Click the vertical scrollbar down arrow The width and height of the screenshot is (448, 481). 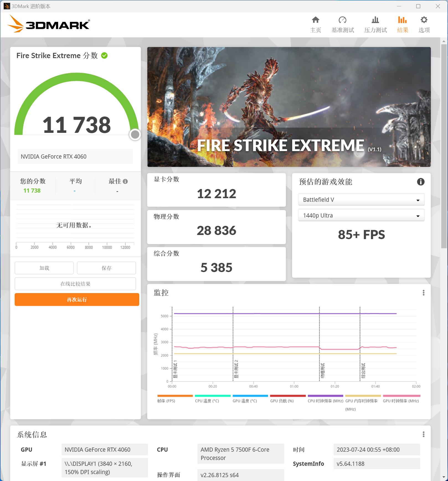point(444,477)
